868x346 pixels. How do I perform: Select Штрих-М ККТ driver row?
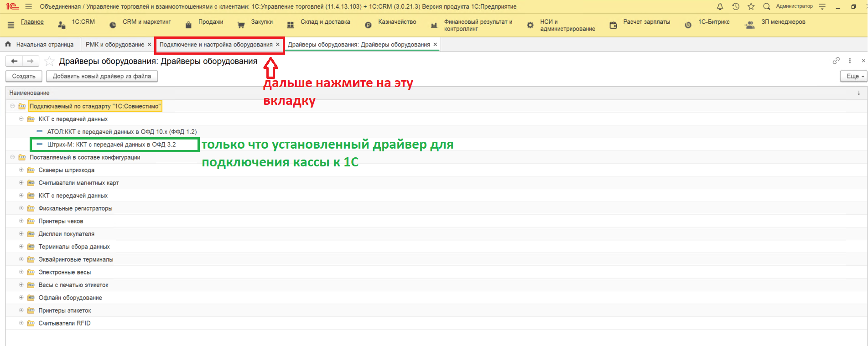(x=111, y=145)
